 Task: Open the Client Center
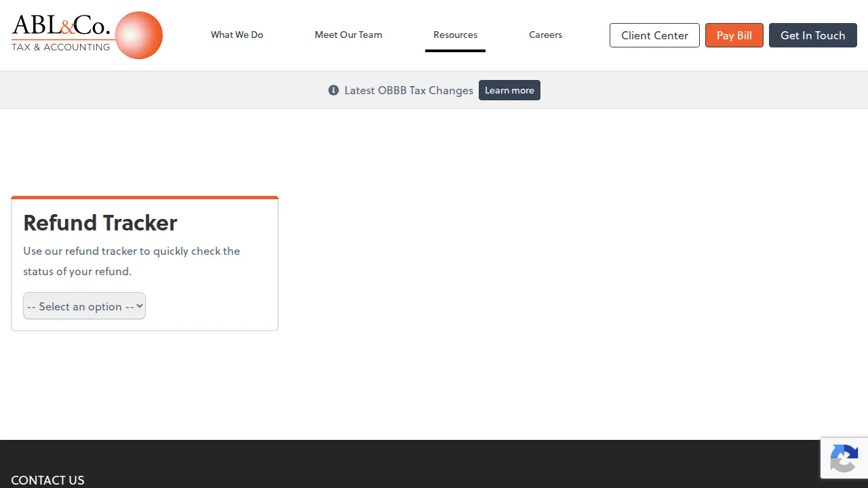pos(654,35)
